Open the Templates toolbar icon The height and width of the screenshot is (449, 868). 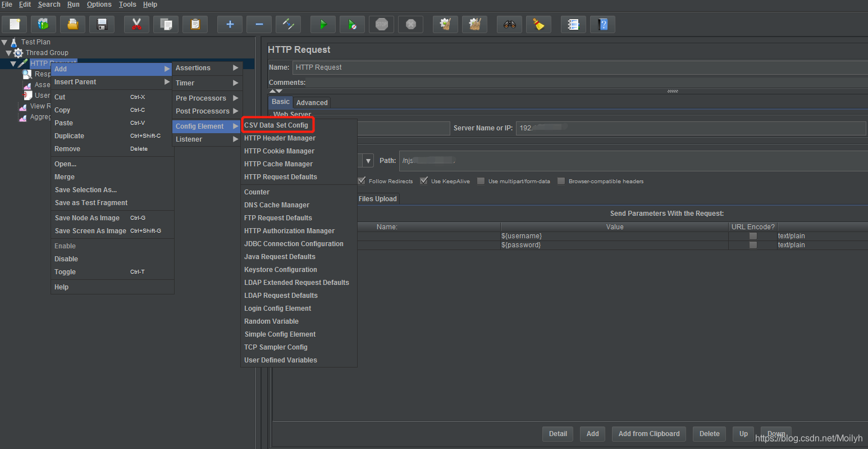click(43, 24)
